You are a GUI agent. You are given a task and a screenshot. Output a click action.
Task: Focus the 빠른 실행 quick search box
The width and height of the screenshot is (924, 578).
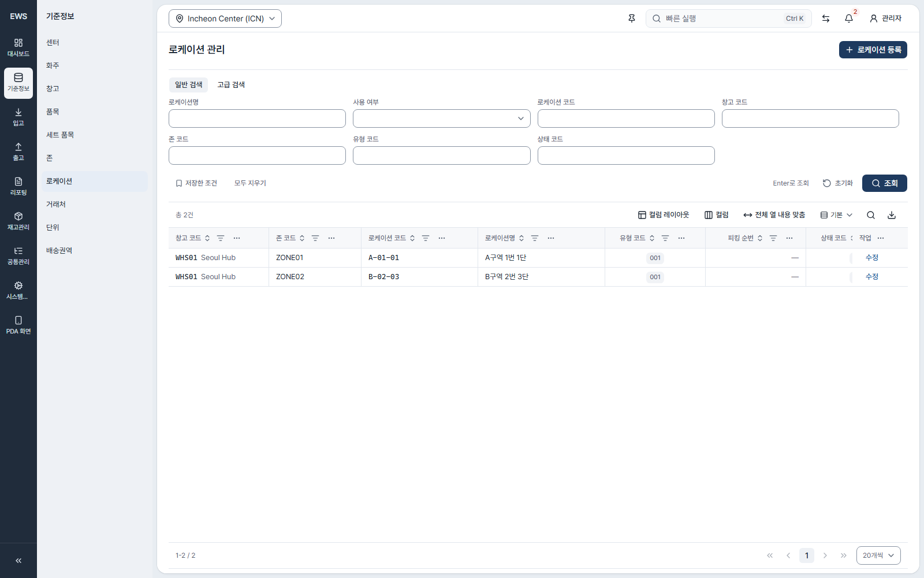coord(729,18)
